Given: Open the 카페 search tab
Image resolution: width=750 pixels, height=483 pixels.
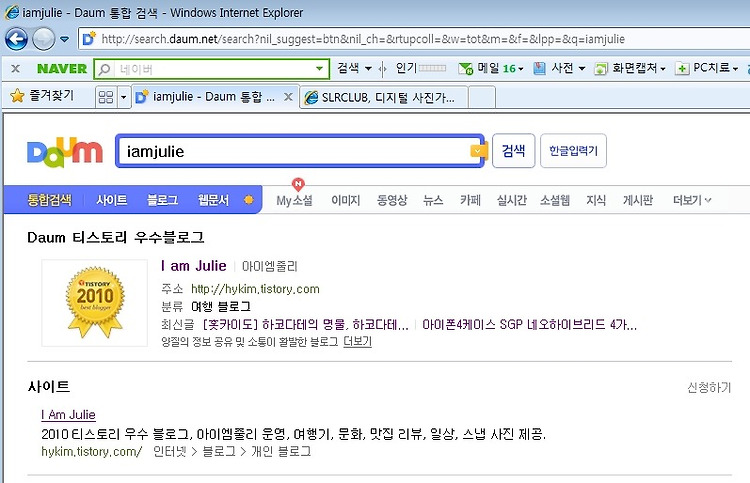Looking at the screenshot, I should pyautogui.click(x=470, y=200).
